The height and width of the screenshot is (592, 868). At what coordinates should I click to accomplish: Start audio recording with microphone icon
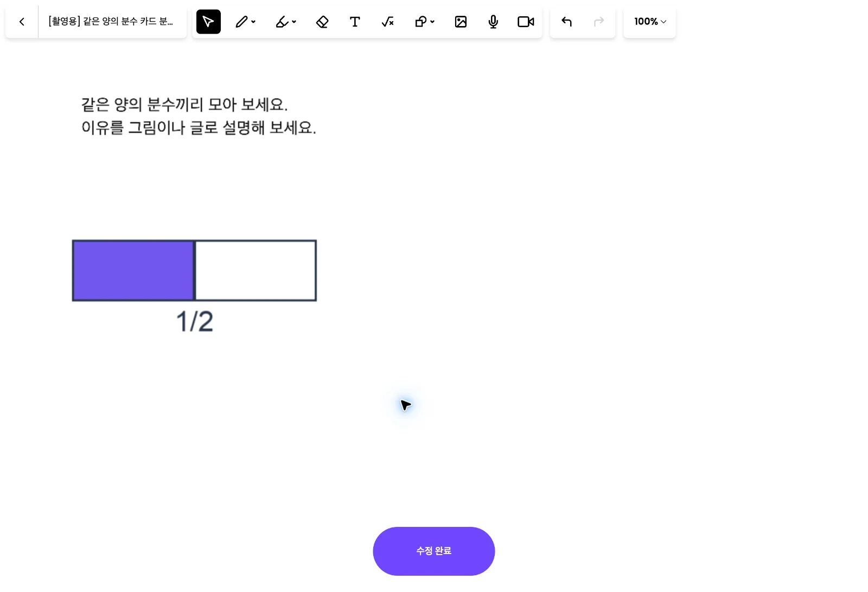coord(493,22)
